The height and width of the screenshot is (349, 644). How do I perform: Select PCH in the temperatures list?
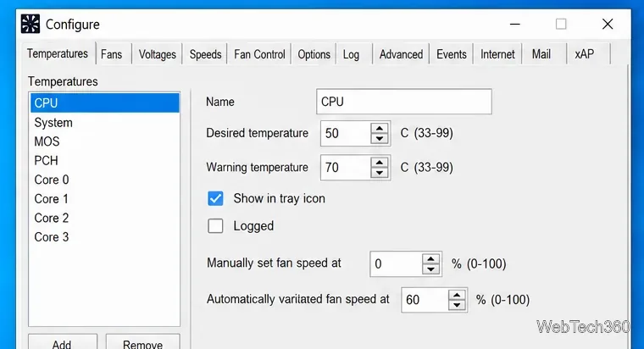105,161
